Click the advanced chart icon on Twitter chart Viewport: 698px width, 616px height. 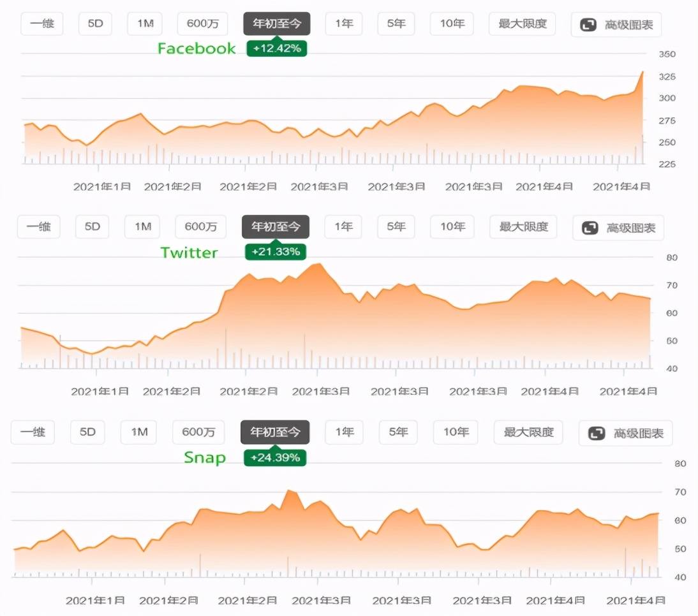[x=590, y=228]
